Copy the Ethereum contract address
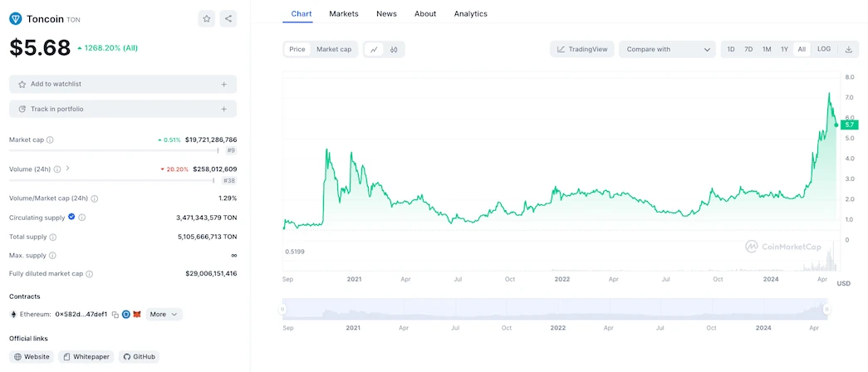Viewport: 868px width, 372px height. coord(115,315)
